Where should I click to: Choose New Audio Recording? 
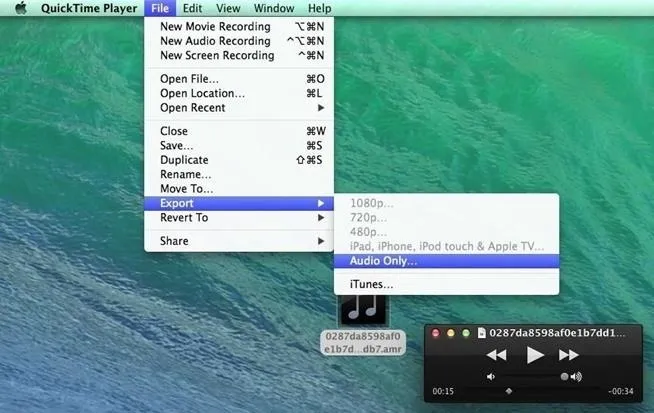click(239, 41)
